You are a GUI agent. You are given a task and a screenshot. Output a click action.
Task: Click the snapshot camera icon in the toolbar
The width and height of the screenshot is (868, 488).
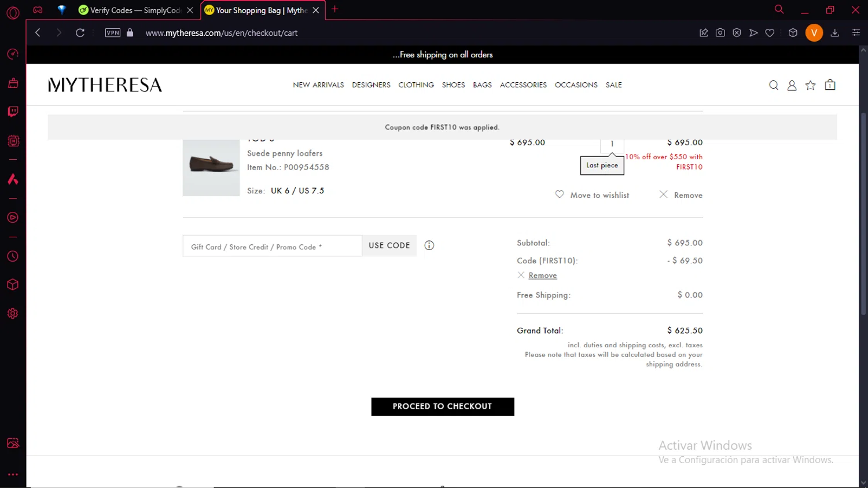720,33
